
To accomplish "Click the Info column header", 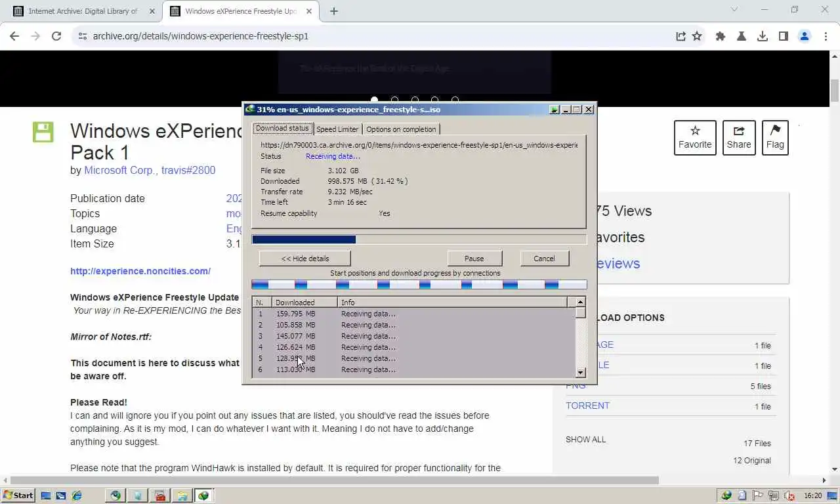I will pyautogui.click(x=453, y=303).
